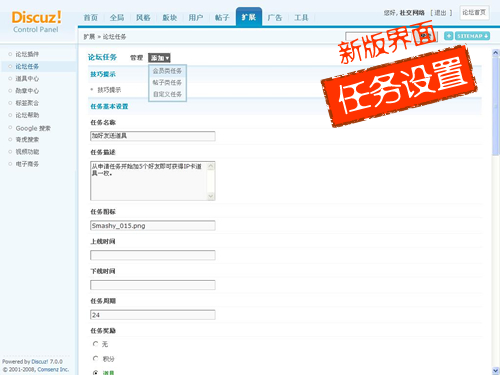Choose 会员类任务 from the 添加 menu
This screenshot has height=375, width=500.
(x=167, y=71)
